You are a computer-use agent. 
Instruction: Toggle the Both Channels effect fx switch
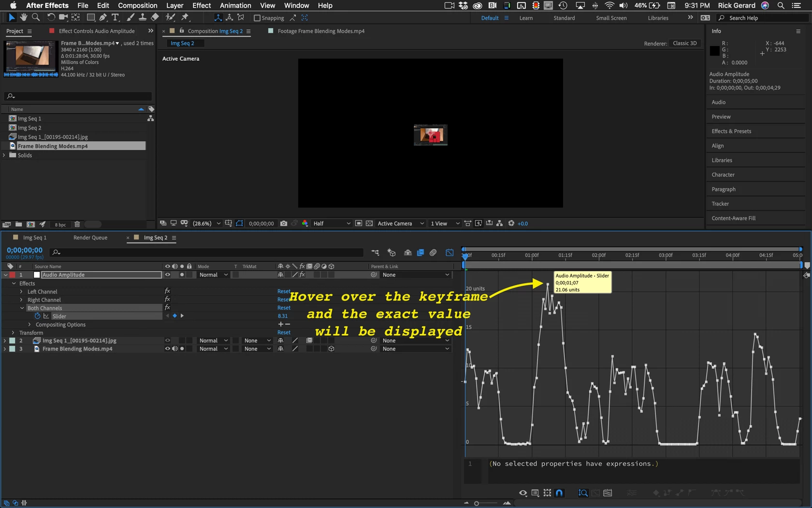click(x=167, y=308)
